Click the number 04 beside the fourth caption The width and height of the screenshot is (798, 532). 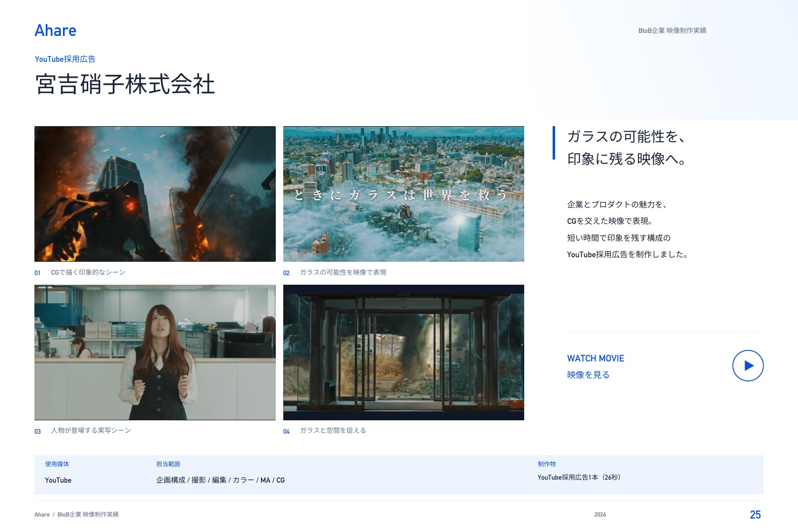pyautogui.click(x=286, y=431)
